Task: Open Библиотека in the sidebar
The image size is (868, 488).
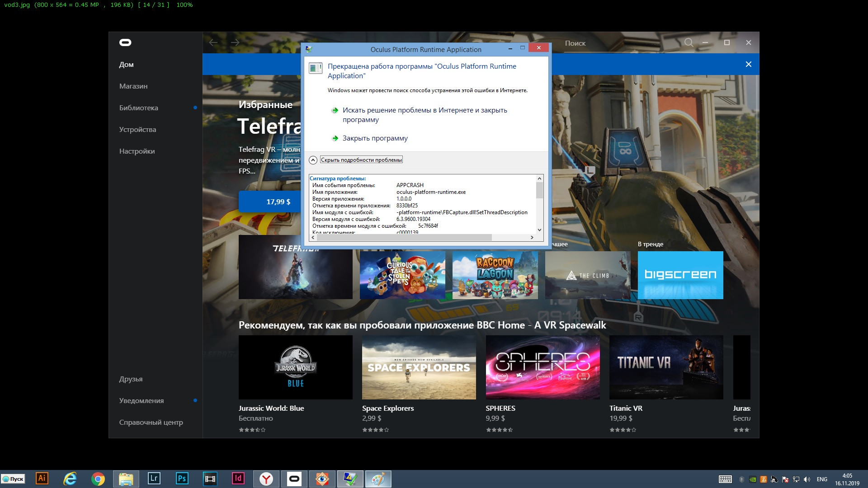Action: click(x=138, y=108)
